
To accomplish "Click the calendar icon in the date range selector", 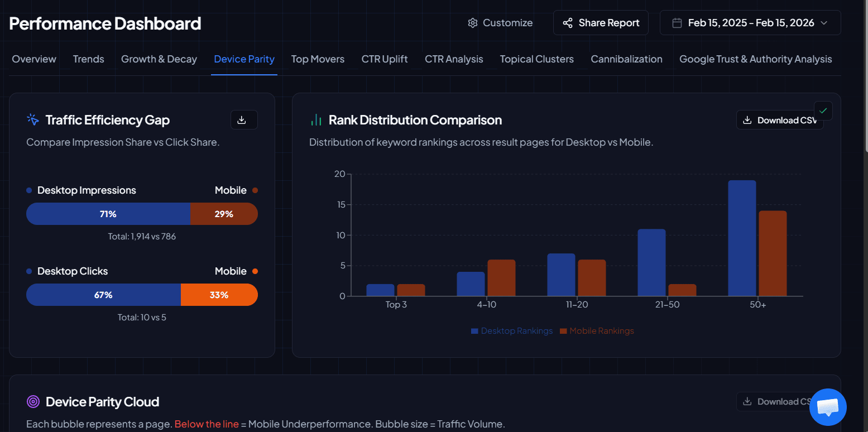I will (x=678, y=22).
